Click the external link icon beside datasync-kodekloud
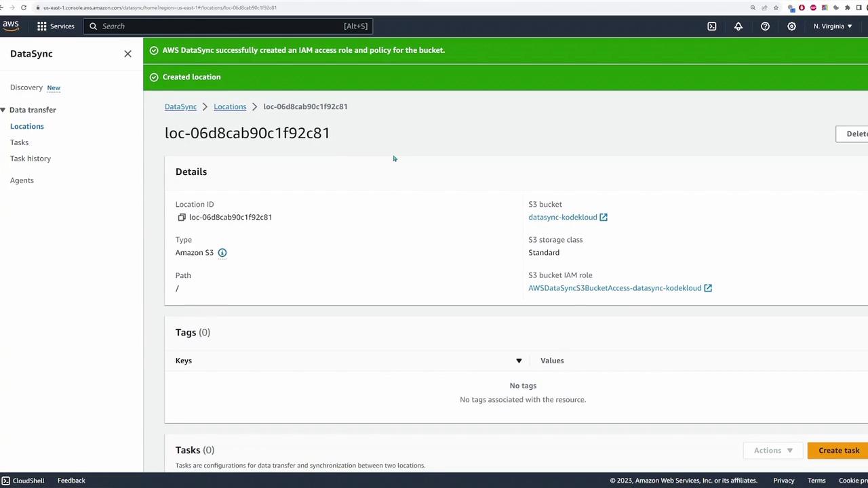Screen dimensions: 868x488 [604, 218]
